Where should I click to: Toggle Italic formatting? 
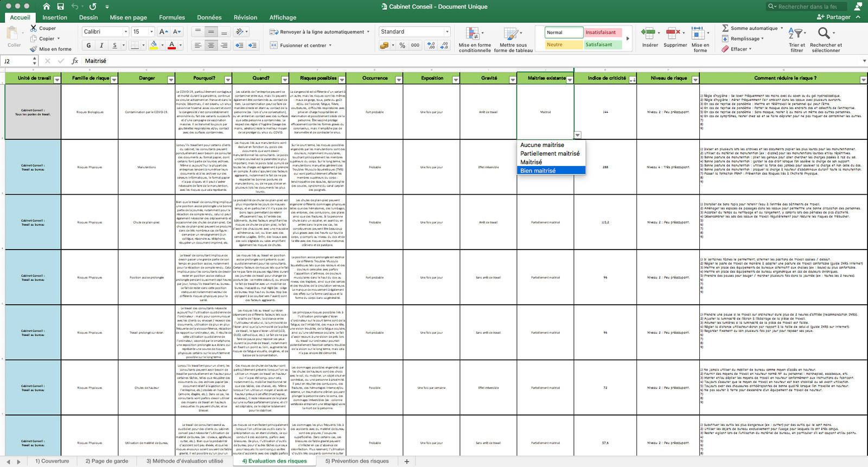tap(101, 46)
